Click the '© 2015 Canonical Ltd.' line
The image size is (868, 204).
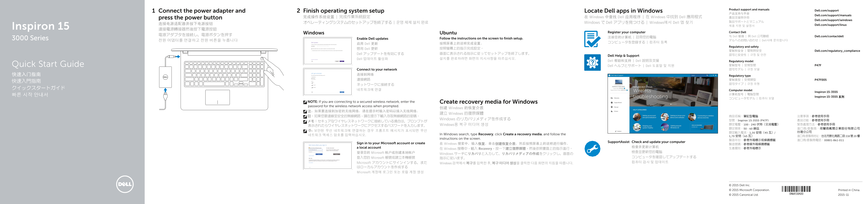743,195
